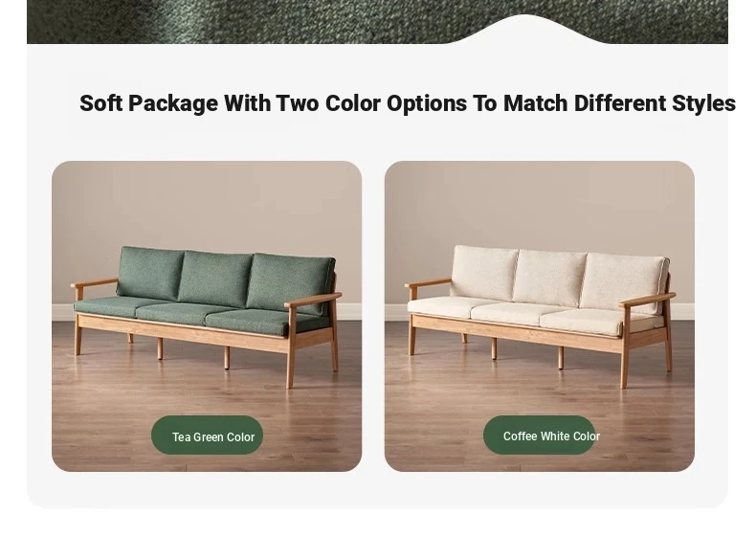Select the Coffee White Color pill button
The width and height of the screenshot is (756, 559).
(x=540, y=436)
